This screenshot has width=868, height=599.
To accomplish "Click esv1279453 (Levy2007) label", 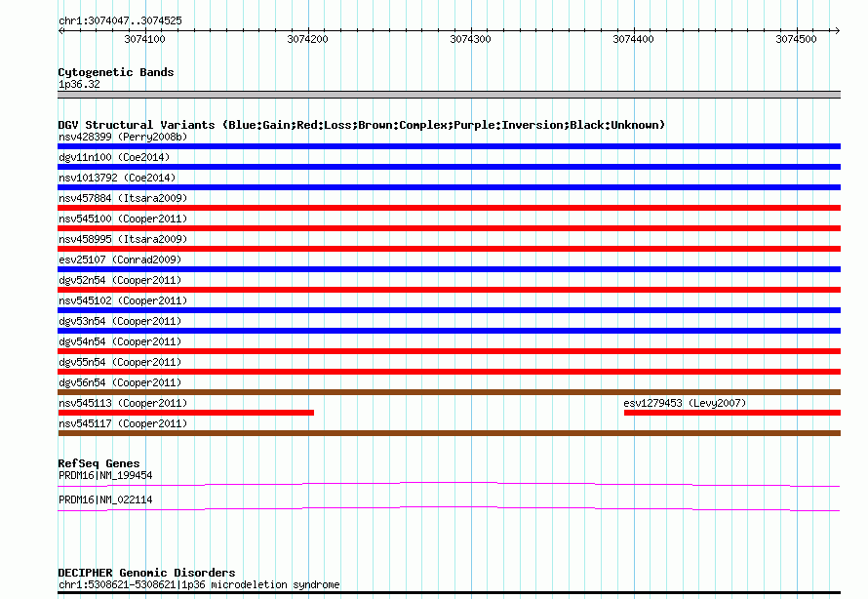I will (x=685, y=403).
